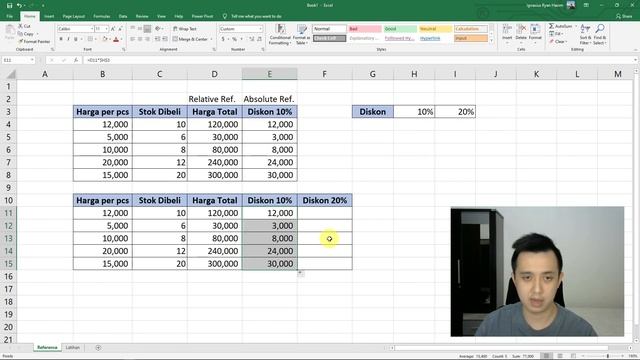Viewport: 640px width, 360px height.
Task: Apply the Borders icon
Action: click(x=90, y=39)
